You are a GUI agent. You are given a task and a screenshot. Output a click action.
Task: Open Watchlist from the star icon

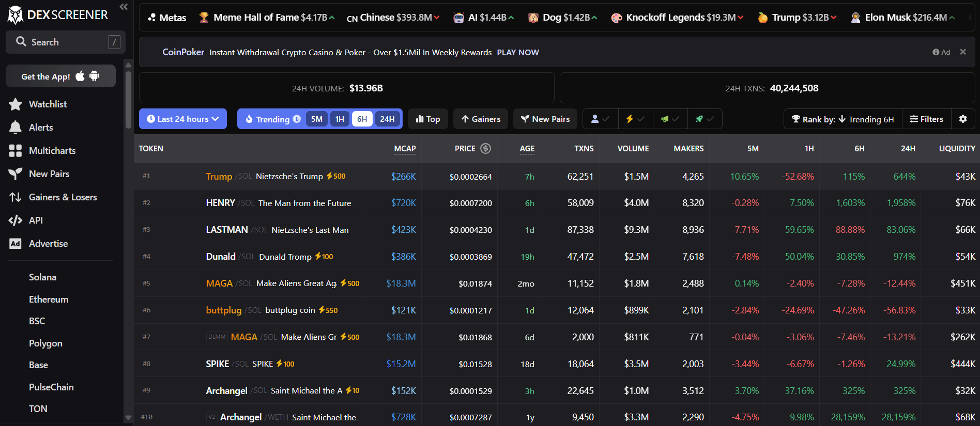point(16,104)
